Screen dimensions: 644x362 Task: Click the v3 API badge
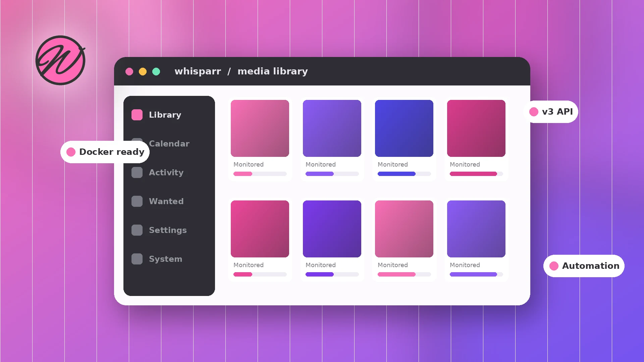[x=550, y=112]
